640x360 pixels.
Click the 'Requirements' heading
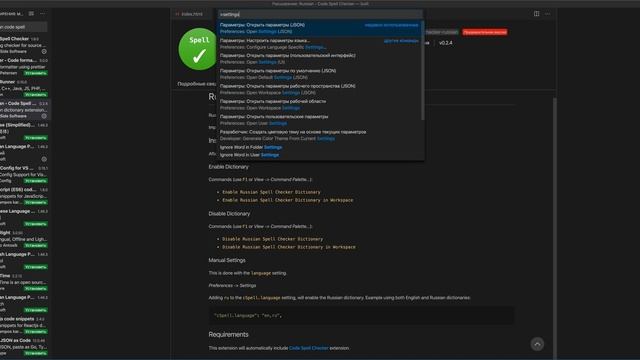[x=228, y=334]
